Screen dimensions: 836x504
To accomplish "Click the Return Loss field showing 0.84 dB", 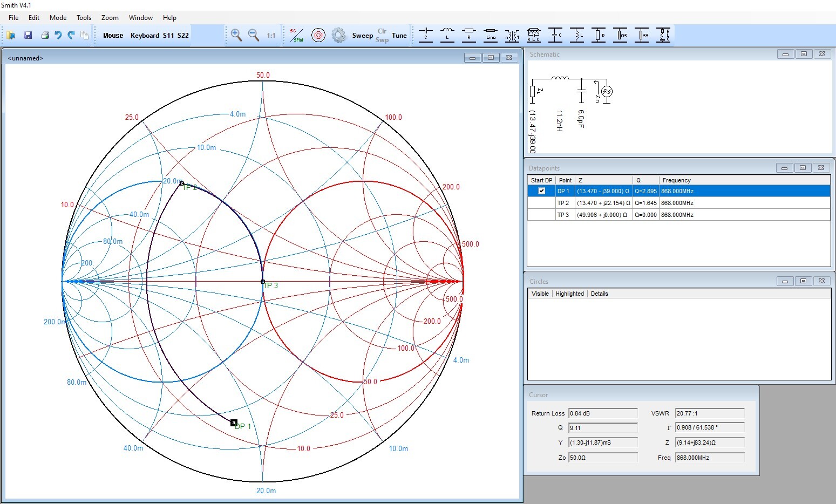I will [603, 413].
